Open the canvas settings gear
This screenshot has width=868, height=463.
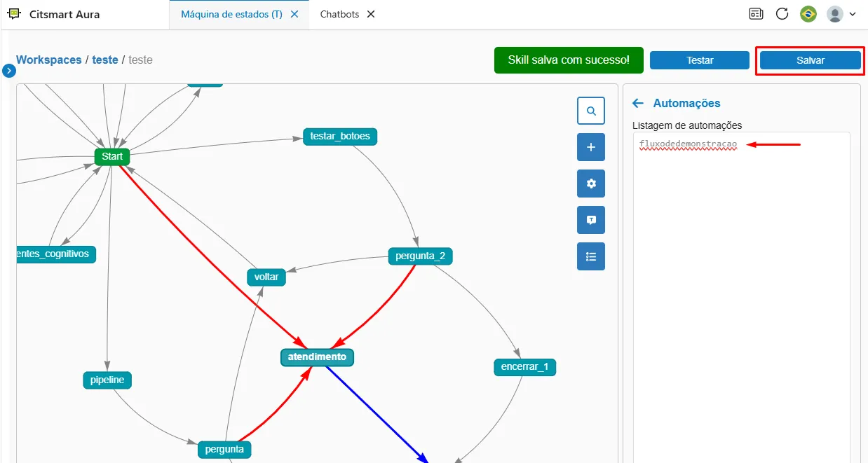pos(591,184)
